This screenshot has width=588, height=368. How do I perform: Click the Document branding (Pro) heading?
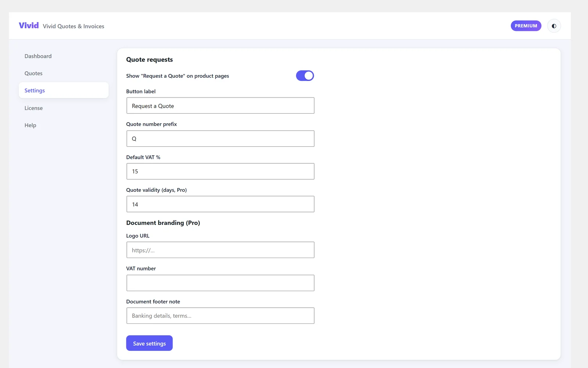pos(163,223)
